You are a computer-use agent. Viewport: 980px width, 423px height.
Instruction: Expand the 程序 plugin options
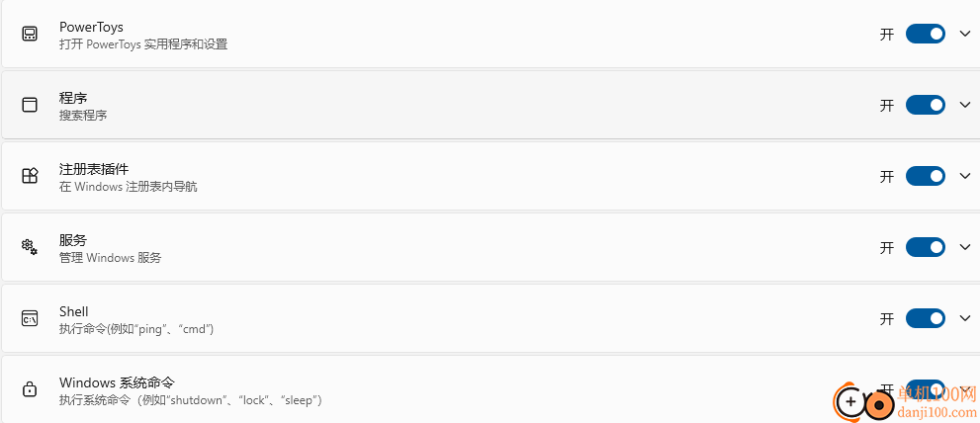click(x=964, y=105)
